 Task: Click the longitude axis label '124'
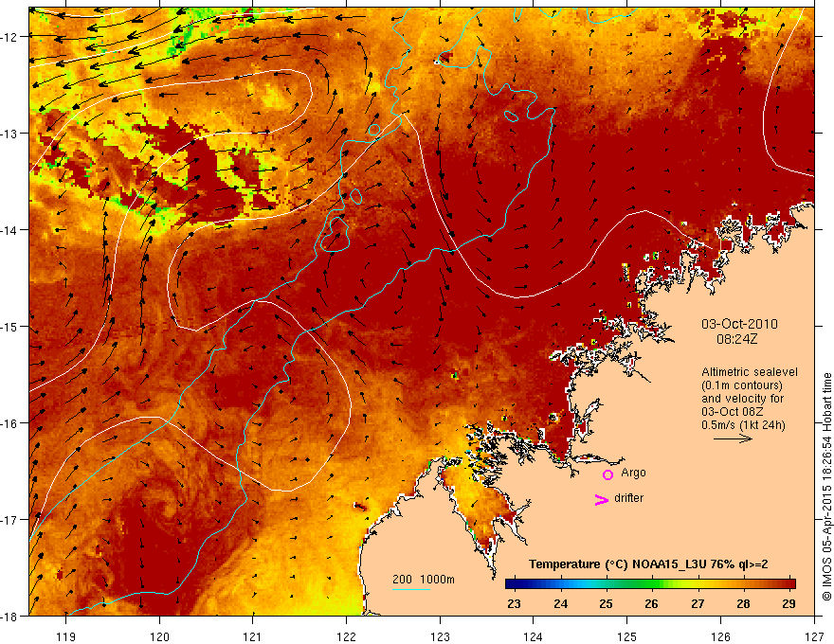(534, 636)
